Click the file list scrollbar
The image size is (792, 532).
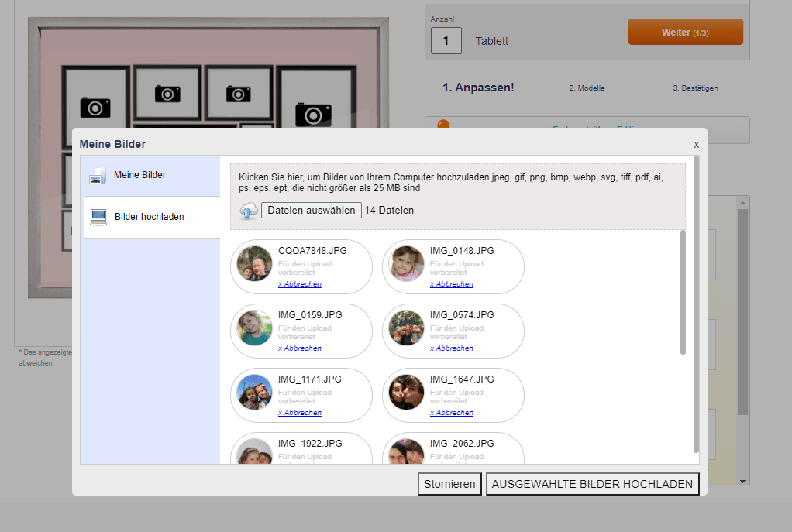(683, 293)
